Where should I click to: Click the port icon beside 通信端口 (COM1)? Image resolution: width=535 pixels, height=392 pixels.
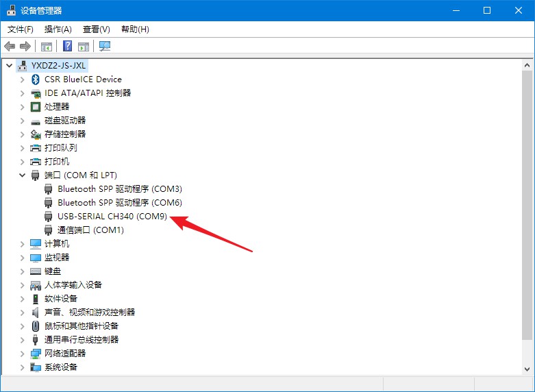tap(49, 230)
